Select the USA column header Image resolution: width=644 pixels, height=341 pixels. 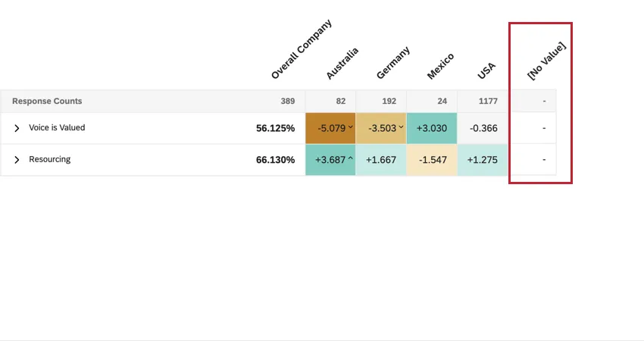486,70
